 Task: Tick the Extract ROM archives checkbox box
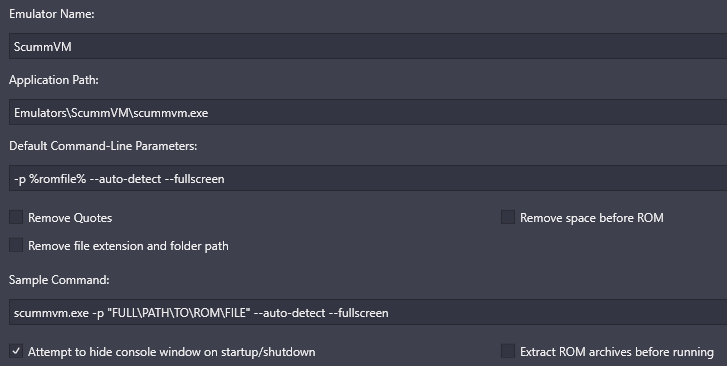click(508, 351)
